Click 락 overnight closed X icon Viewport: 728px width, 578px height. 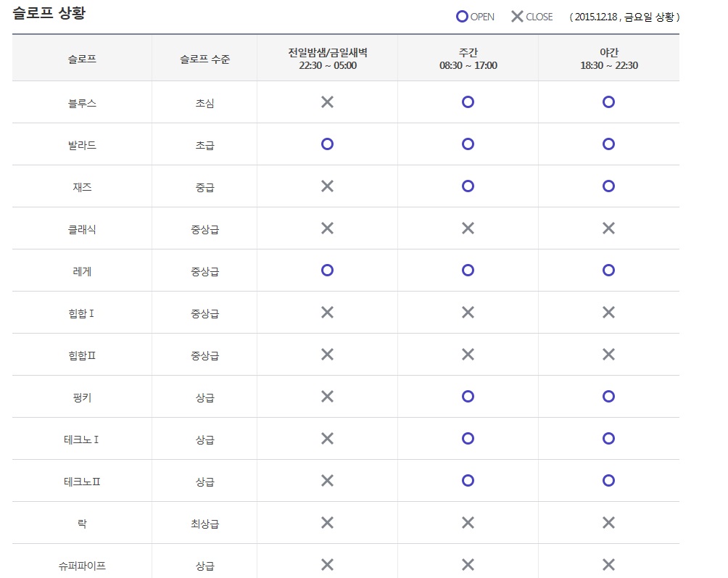(x=327, y=523)
